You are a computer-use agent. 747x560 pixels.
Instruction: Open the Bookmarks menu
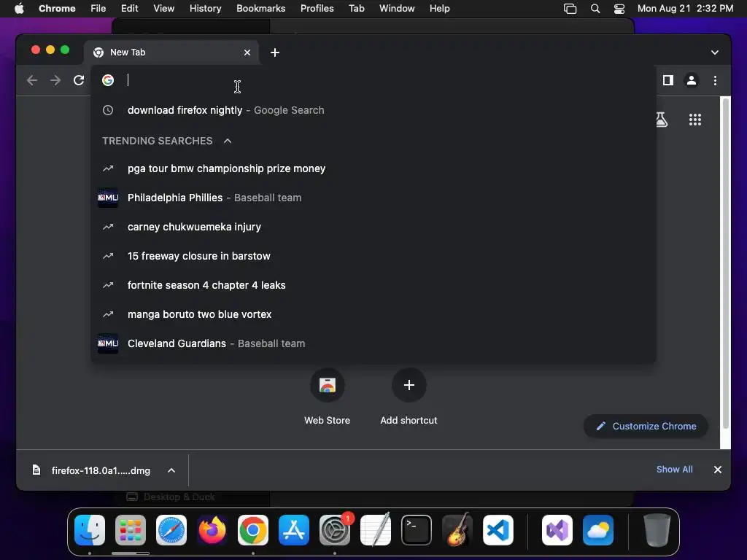coord(260,8)
